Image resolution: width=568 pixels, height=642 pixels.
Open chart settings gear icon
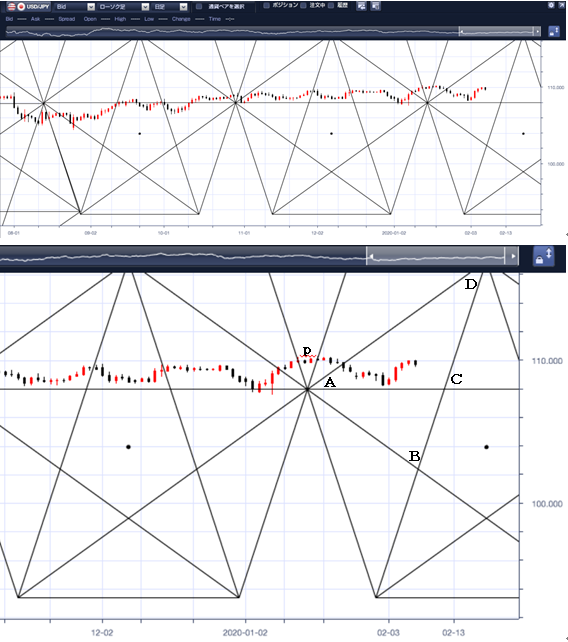pos(551,5)
